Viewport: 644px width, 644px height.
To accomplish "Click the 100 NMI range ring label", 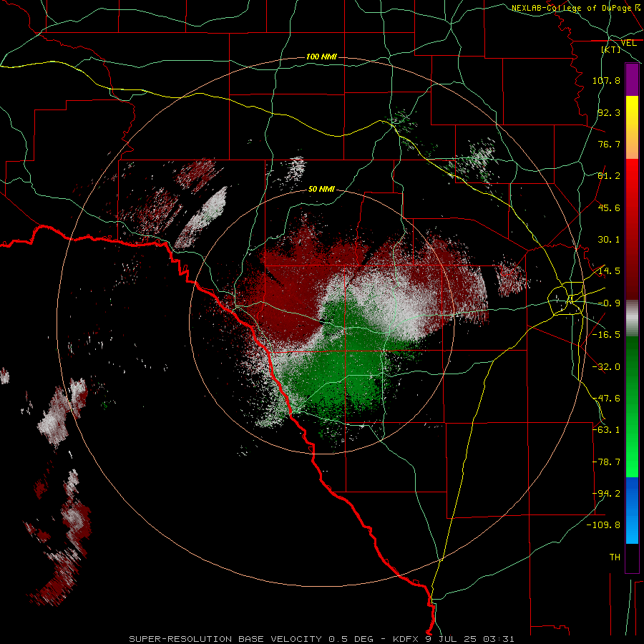I will tap(321, 57).
